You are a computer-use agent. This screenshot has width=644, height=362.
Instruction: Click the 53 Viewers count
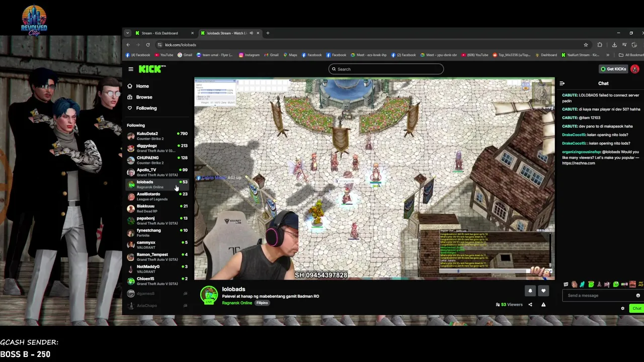coord(509,305)
